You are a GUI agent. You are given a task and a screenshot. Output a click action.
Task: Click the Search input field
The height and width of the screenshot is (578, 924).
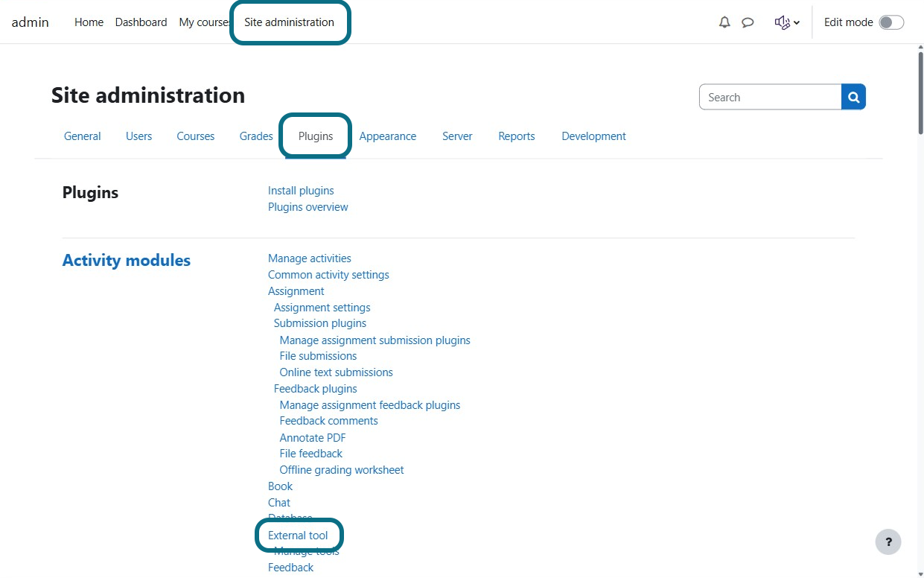click(x=770, y=97)
